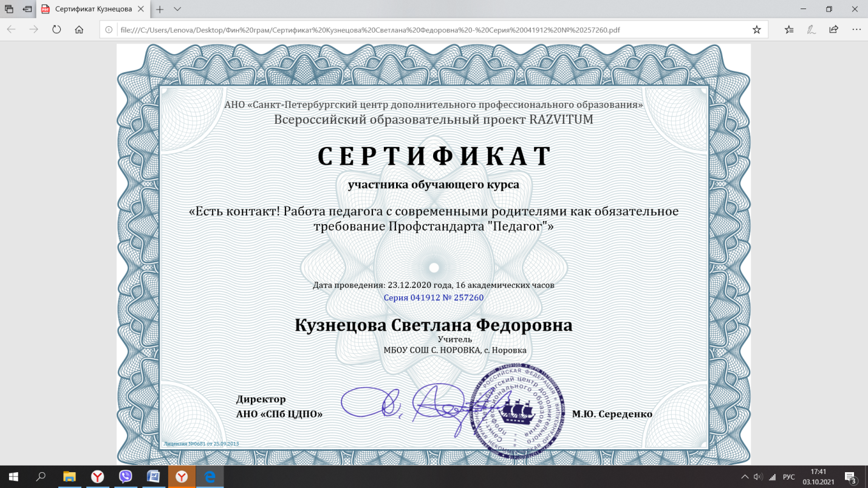This screenshot has height=488, width=868.
Task: Click text "участника обучающего курса"
Action: tap(434, 185)
